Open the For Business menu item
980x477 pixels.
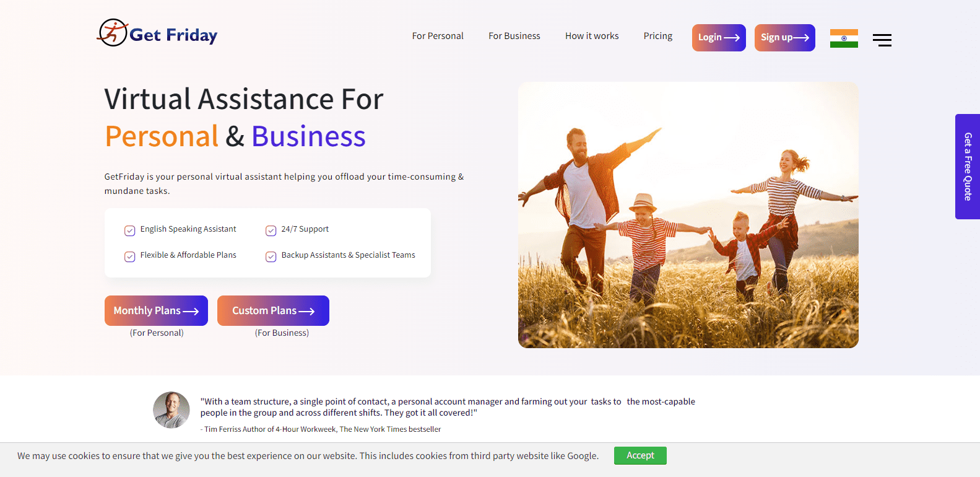pyautogui.click(x=514, y=36)
